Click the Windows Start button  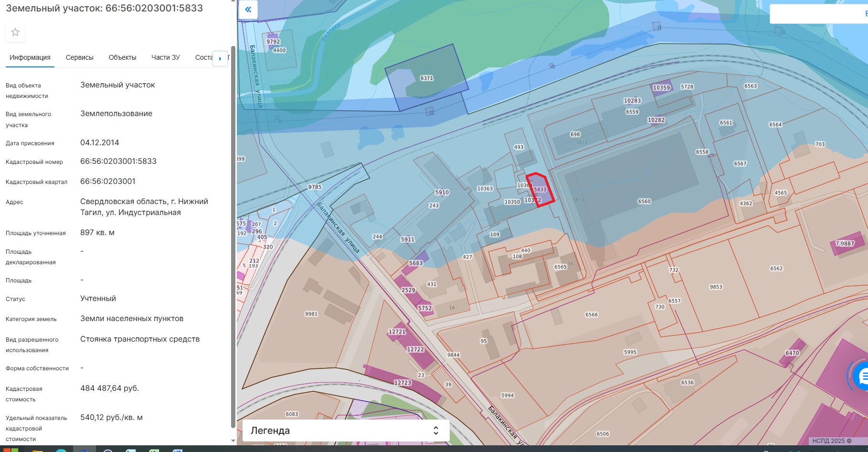click(x=10, y=450)
